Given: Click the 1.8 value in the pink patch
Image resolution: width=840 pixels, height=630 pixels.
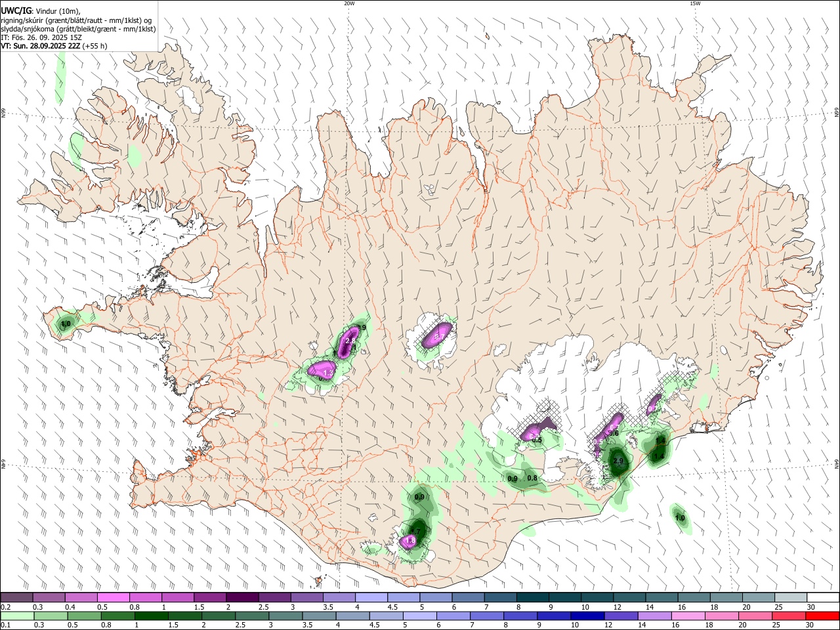Looking at the screenshot, I should coord(410,541).
